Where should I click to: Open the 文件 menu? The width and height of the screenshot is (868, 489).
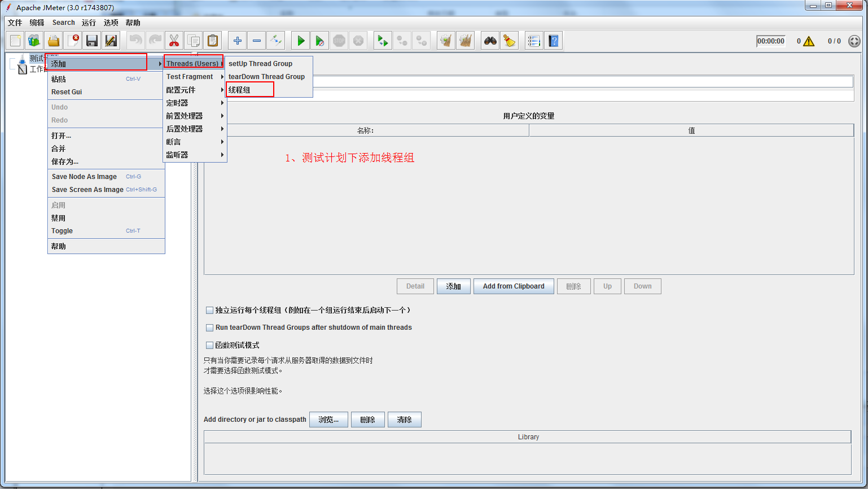15,23
